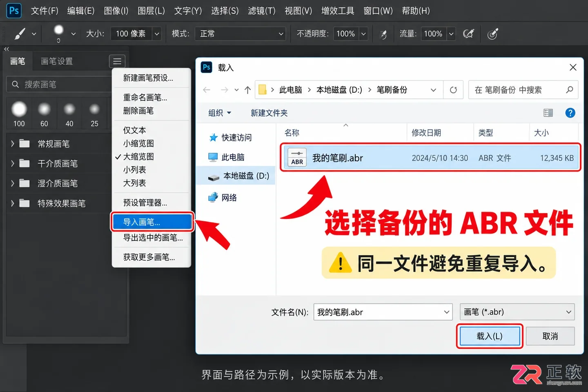
Task: Click the file name input field
Action: pos(383,312)
